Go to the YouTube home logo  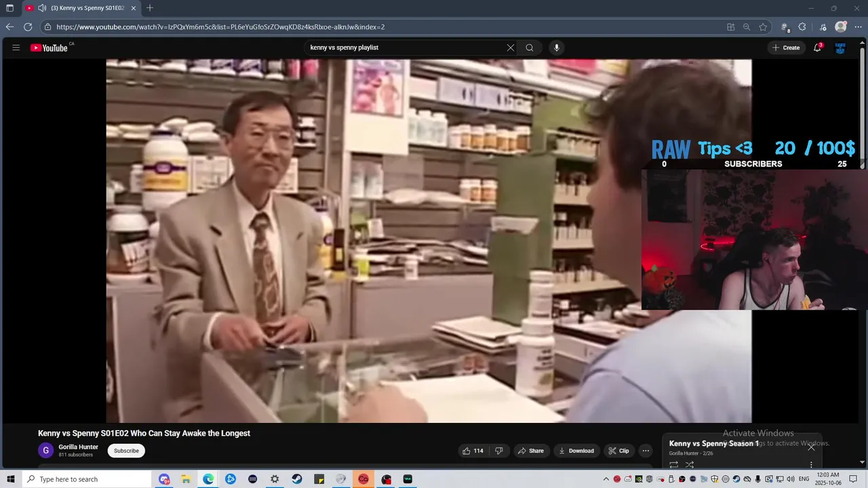click(49, 47)
